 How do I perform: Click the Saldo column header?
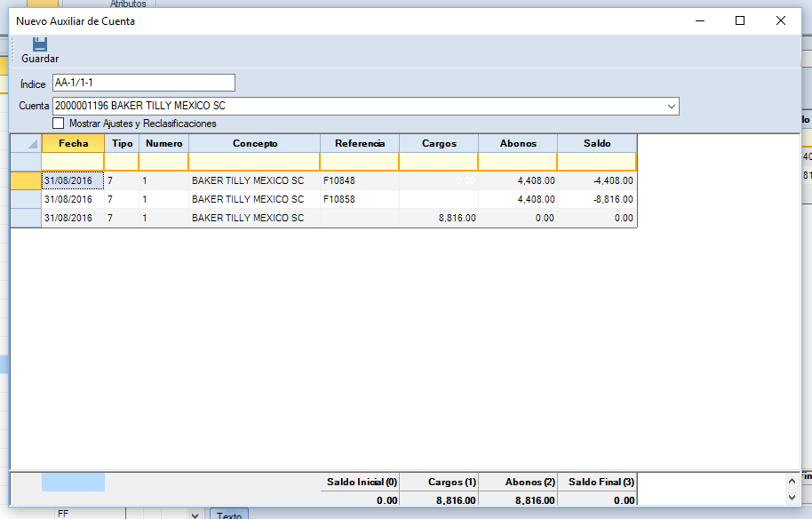tap(597, 143)
